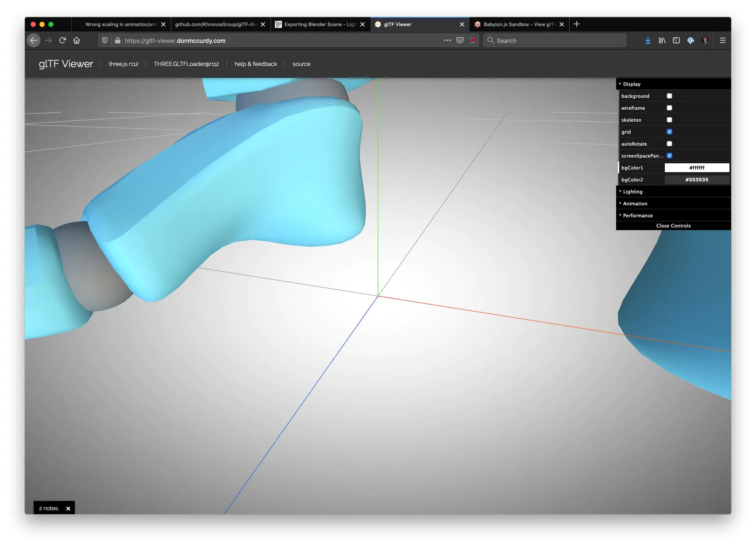Close the github.com/KhronosGroup tab

263,24
